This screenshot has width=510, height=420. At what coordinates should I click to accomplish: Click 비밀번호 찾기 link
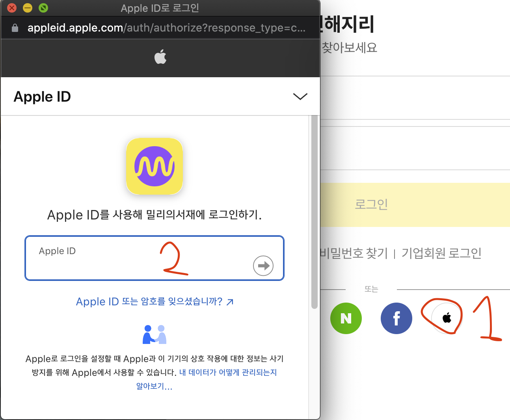354,253
